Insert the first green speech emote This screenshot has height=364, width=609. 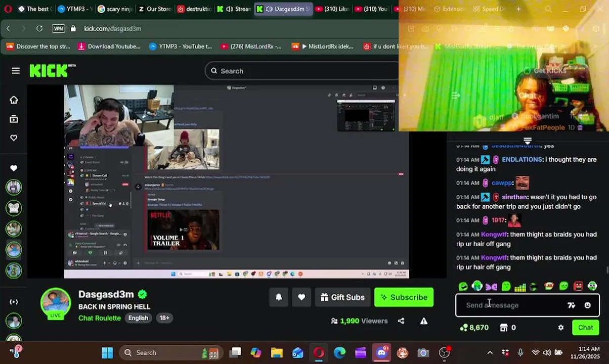point(463,287)
